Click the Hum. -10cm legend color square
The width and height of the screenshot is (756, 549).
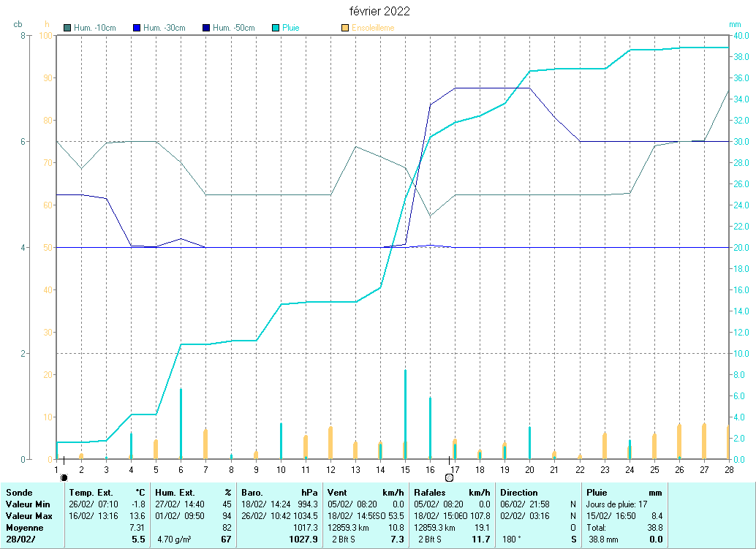click(x=67, y=28)
